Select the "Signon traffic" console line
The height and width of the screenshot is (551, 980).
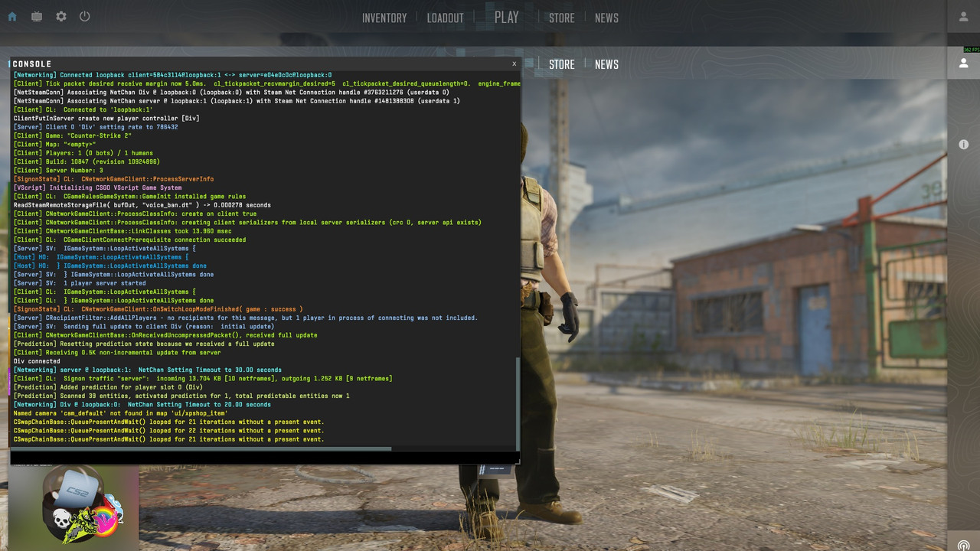pos(203,379)
